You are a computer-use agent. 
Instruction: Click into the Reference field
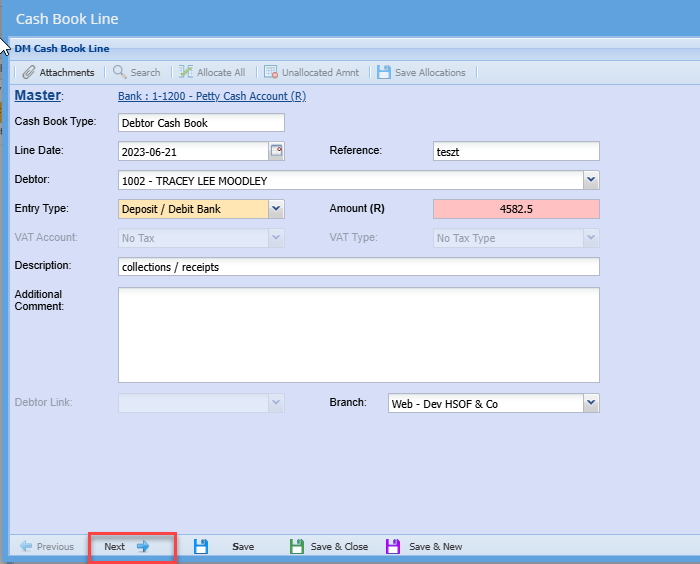click(515, 151)
